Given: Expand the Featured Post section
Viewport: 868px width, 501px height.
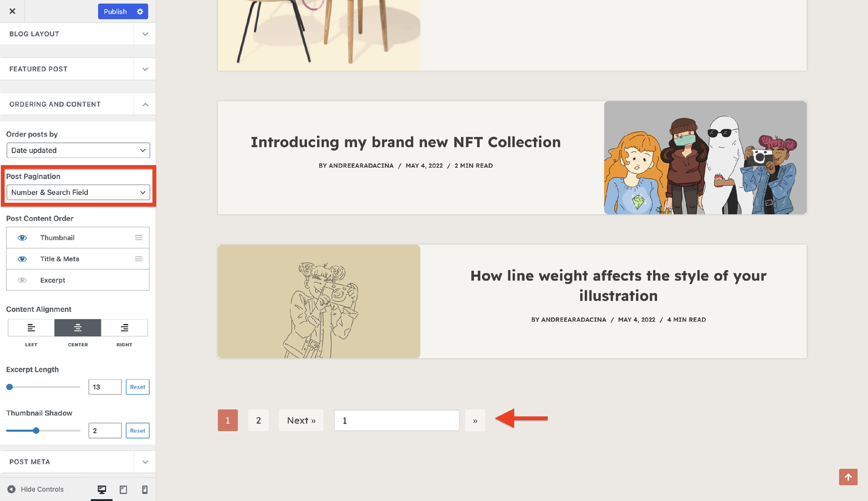Looking at the screenshot, I should [x=145, y=69].
